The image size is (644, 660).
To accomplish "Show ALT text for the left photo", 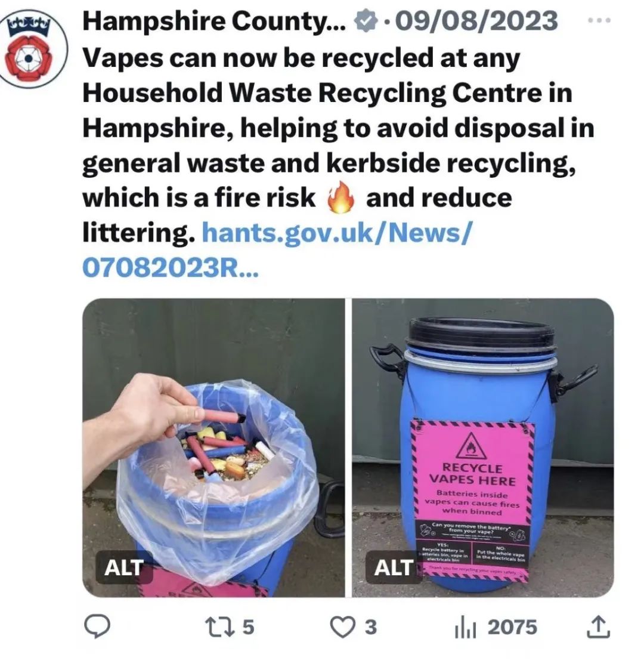I will point(124,568).
